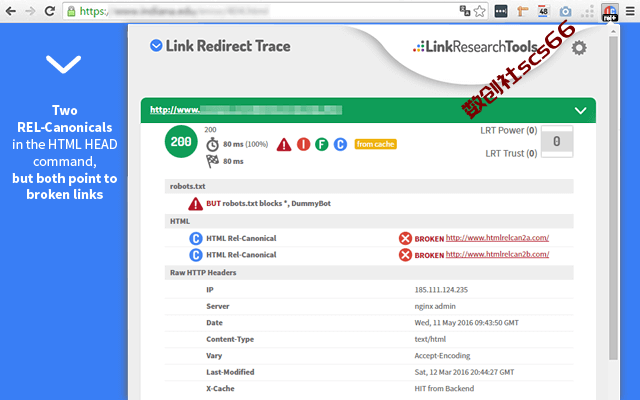Click the camera screenshot extension icon
This screenshot has width=640, height=400.
click(x=565, y=11)
